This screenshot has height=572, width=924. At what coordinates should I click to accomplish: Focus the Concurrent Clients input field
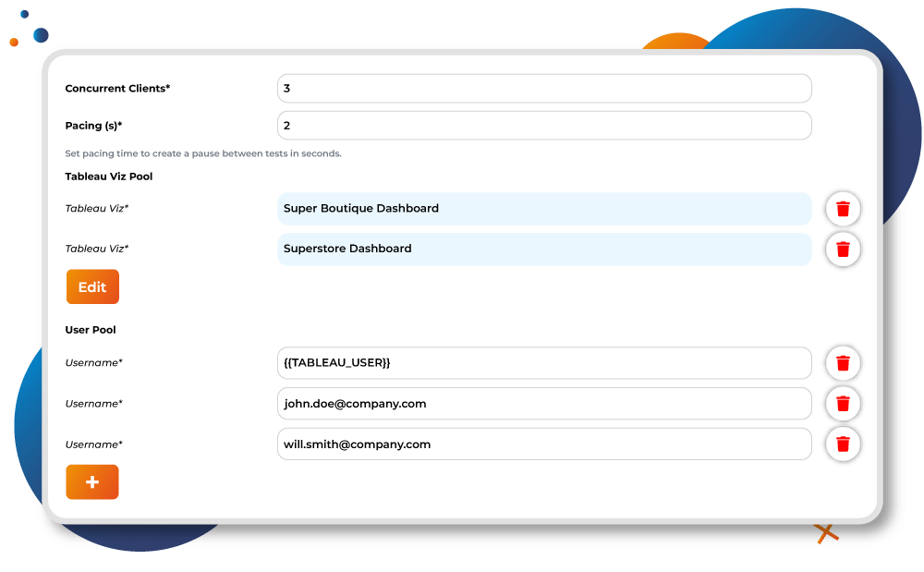point(544,89)
